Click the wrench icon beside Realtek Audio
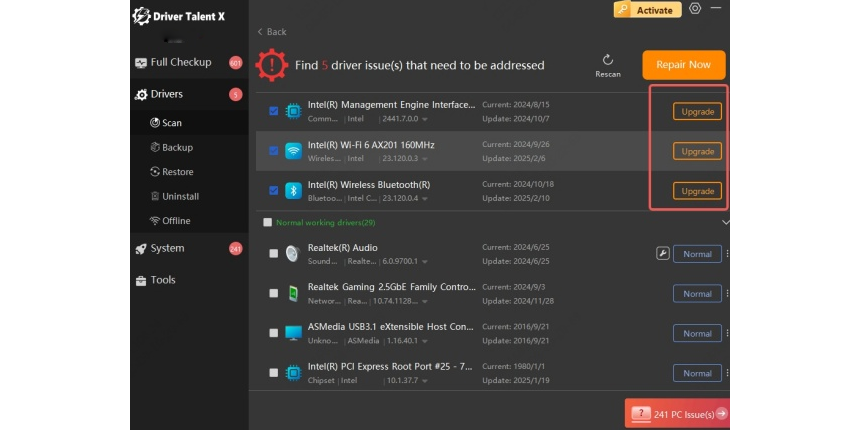This screenshot has width=860, height=430. (x=662, y=254)
